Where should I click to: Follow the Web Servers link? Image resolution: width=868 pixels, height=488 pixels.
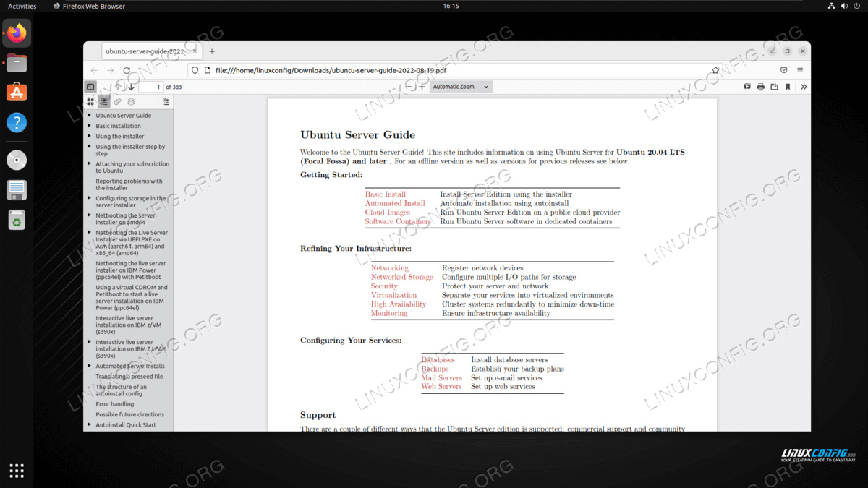442,387
